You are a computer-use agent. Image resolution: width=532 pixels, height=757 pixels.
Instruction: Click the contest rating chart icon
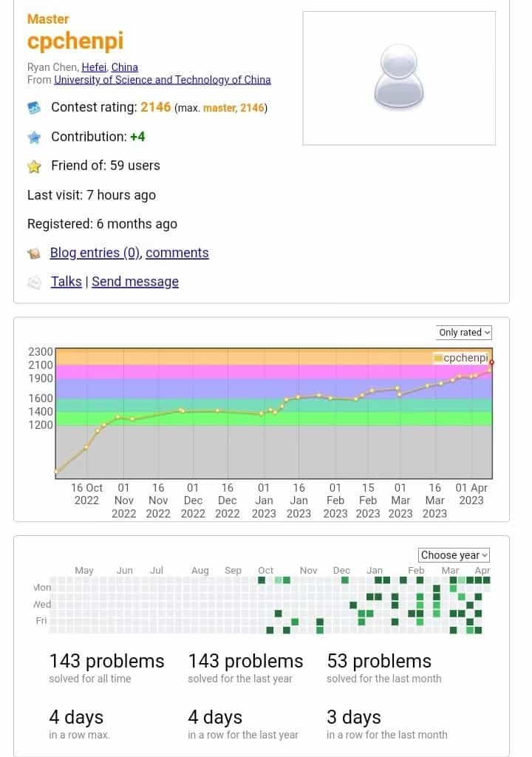tap(33, 109)
